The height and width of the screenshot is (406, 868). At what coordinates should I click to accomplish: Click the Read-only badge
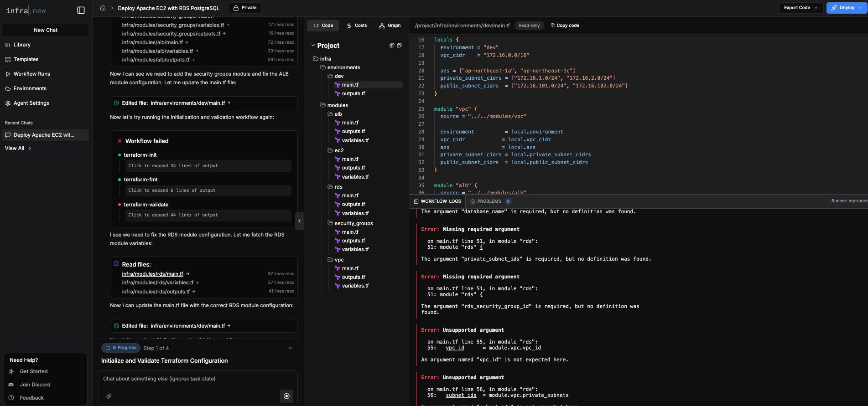tap(529, 26)
